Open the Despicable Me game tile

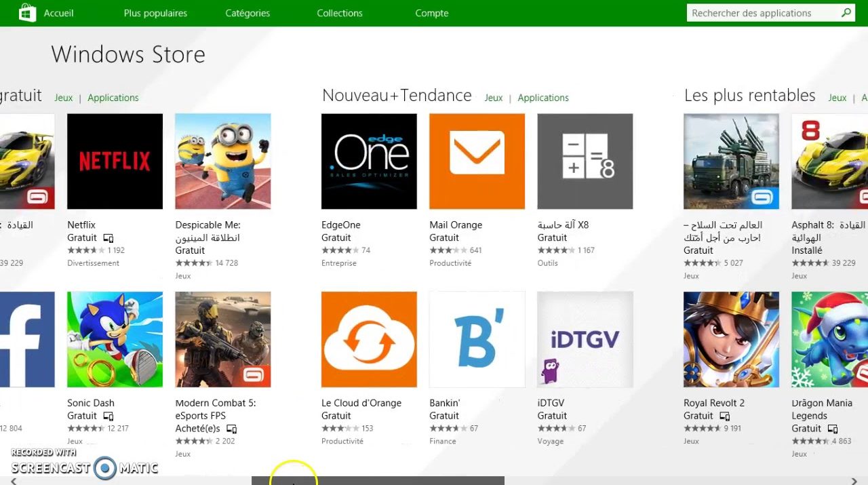click(222, 161)
